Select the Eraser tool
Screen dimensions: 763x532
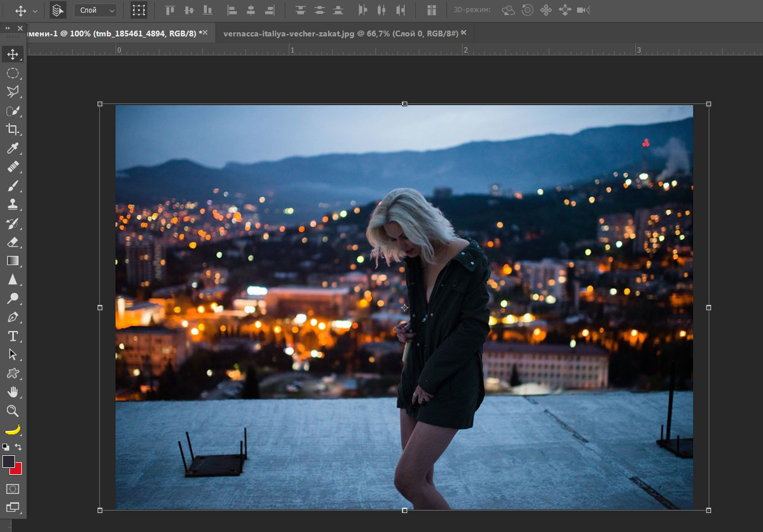tap(13, 242)
